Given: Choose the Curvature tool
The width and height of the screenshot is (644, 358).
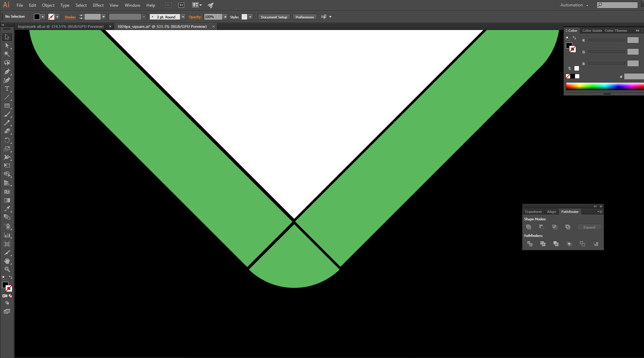Looking at the screenshot, I should click(x=7, y=80).
